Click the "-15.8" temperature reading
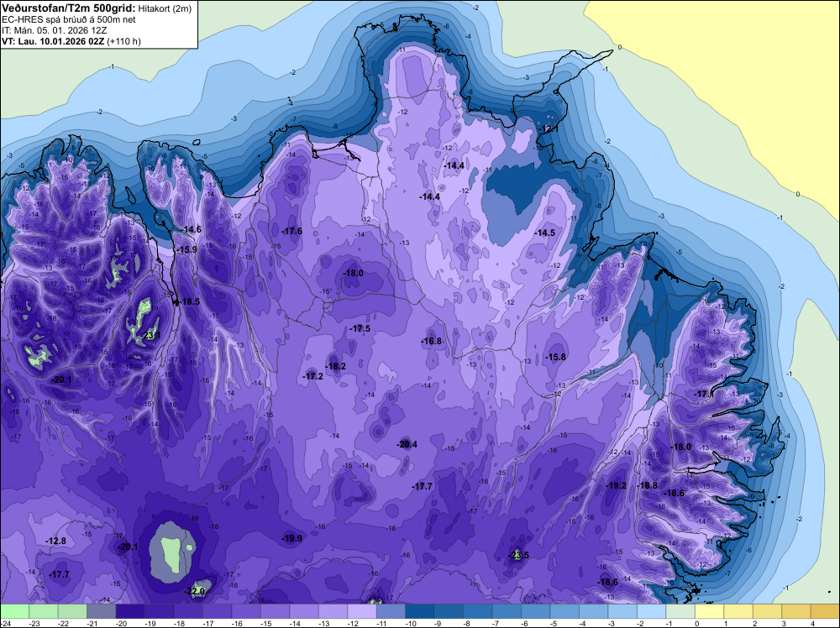The width and height of the screenshot is (840, 628). tap(555, 357)
